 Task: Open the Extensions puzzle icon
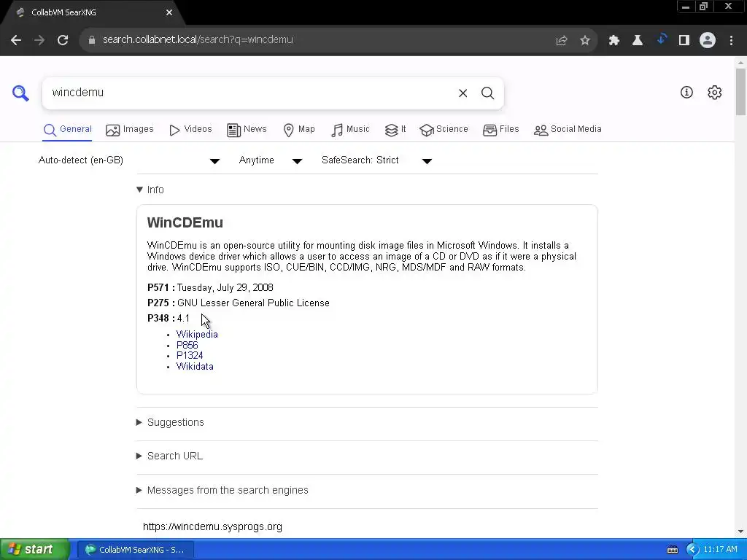coord(614,41)
